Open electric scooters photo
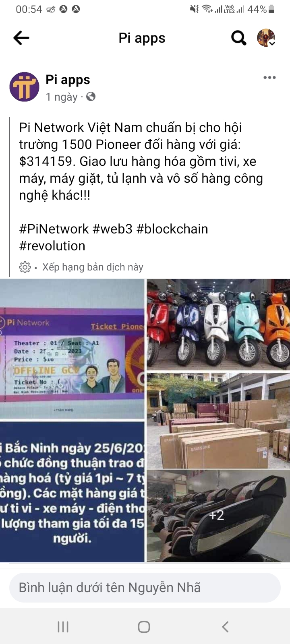This screenshot has width=290, height=644. 218,324
